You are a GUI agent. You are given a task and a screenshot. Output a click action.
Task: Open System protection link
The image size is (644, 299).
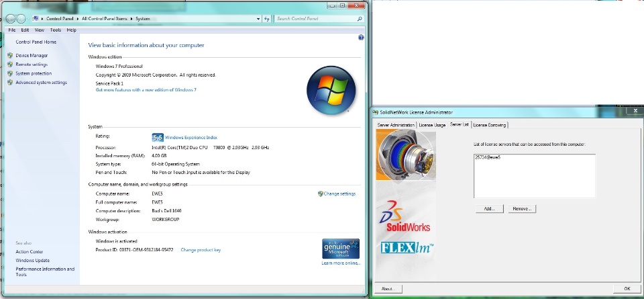pyautogui.click(x=34, y=74)
